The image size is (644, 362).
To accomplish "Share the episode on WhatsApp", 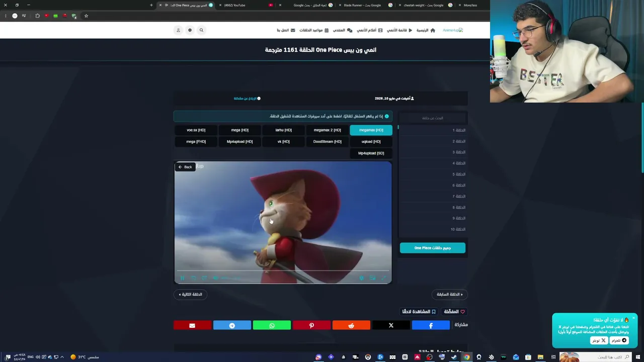I will [272, 325].
